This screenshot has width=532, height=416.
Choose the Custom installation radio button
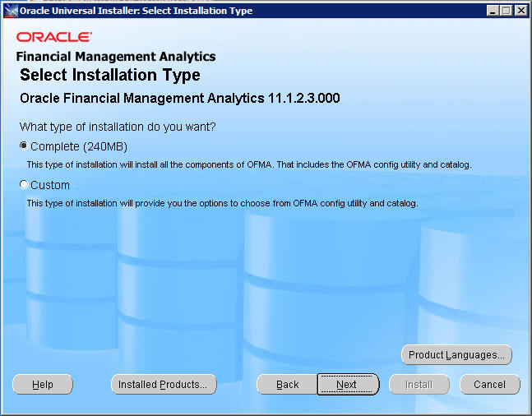[x=23, y=185]
